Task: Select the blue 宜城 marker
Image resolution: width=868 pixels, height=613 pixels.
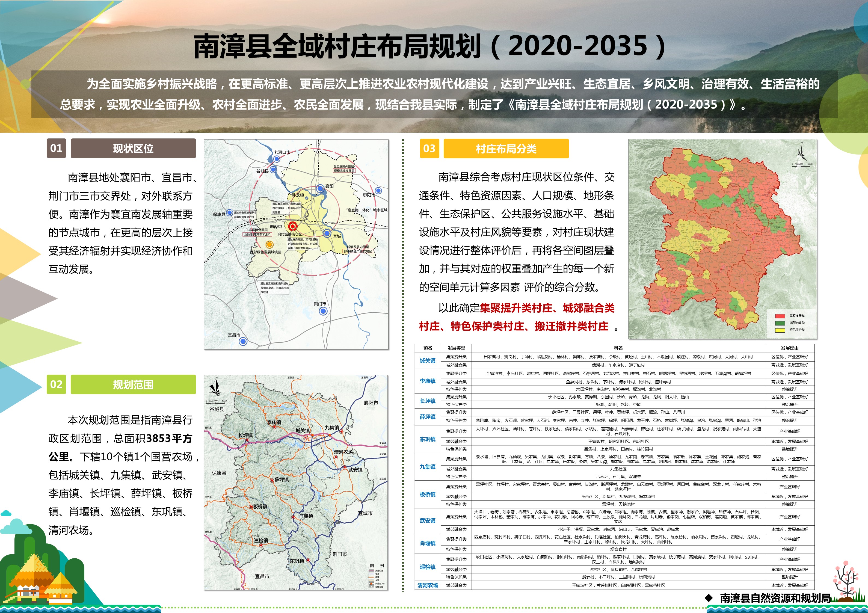Action: coord(327,233)
